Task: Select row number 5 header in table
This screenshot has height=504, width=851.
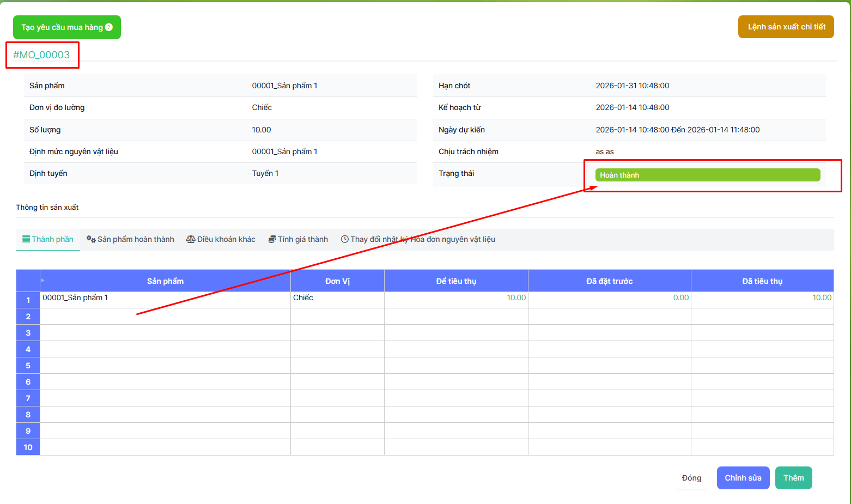Action: 28,366
